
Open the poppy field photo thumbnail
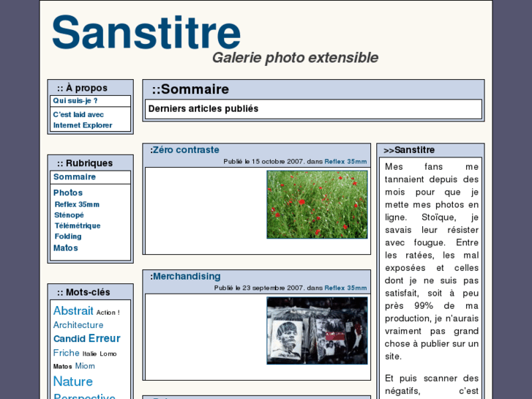[x=317, y=205]
